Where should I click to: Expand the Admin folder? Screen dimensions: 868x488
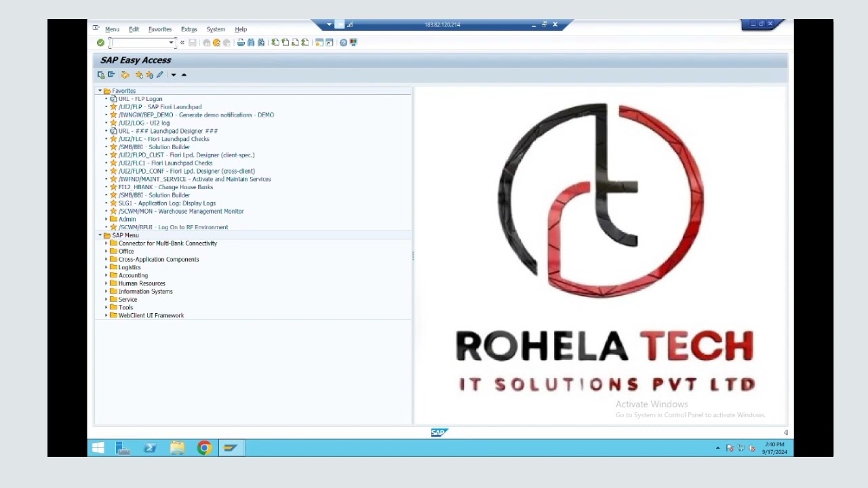pos(106,219)
